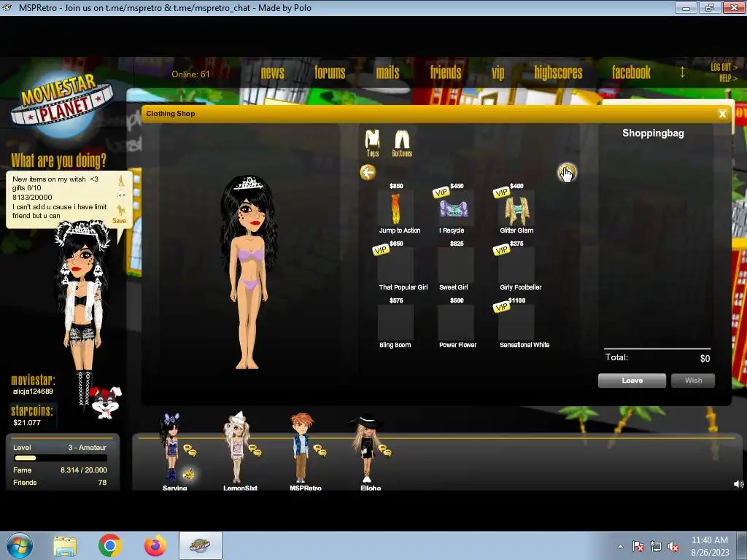The height and width of the screenshot is (560, 747).
Task: Open chat bubbles next to LemonSixt
Action: tap(255, 450)
